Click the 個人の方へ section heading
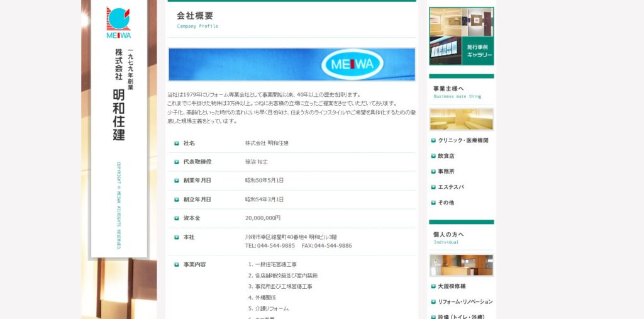 [x=448, y=235]
